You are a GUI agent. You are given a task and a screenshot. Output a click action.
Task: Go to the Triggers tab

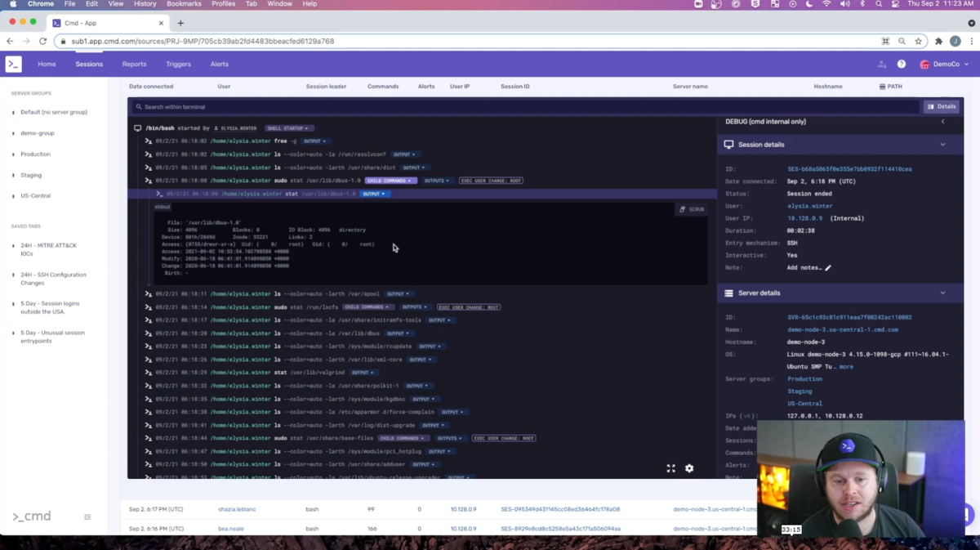tap(178, 64)
